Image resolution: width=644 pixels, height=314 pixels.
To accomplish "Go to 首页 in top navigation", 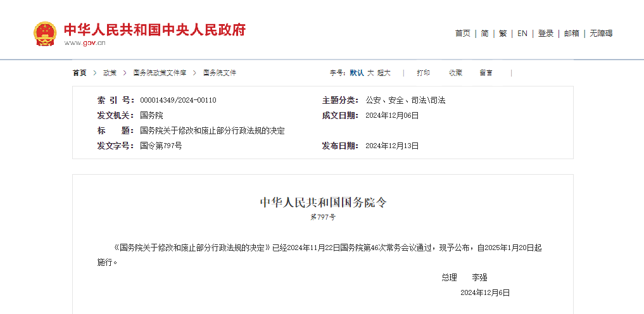I will point(462,34).
